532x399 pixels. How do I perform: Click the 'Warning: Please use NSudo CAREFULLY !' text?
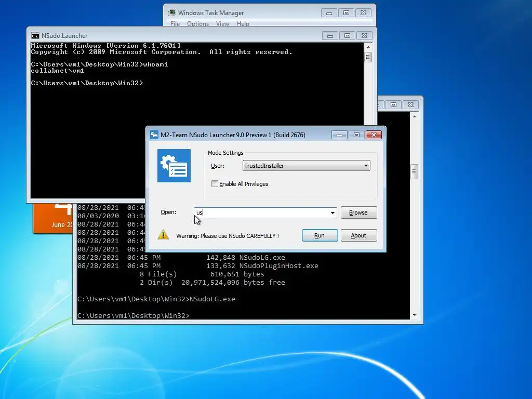coord(228,236)
